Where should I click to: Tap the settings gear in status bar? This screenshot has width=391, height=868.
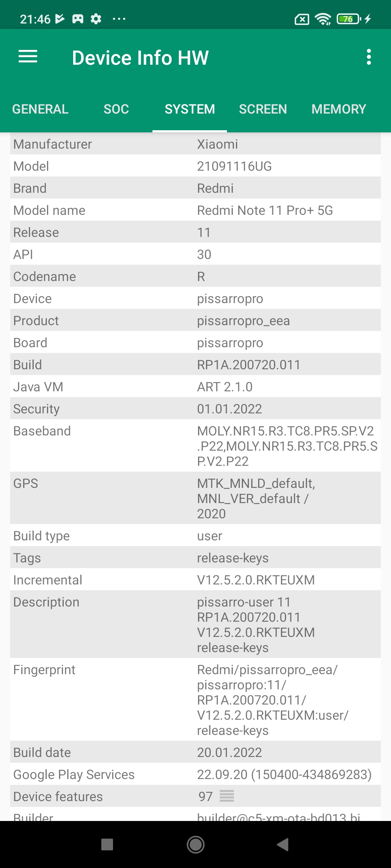click(x=96, y=19)
